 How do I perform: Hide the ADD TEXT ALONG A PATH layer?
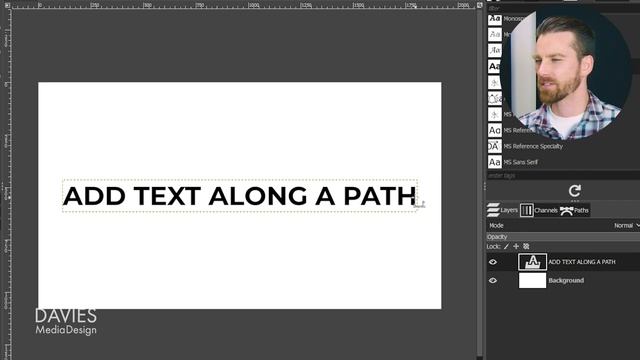tap(493, 262)
